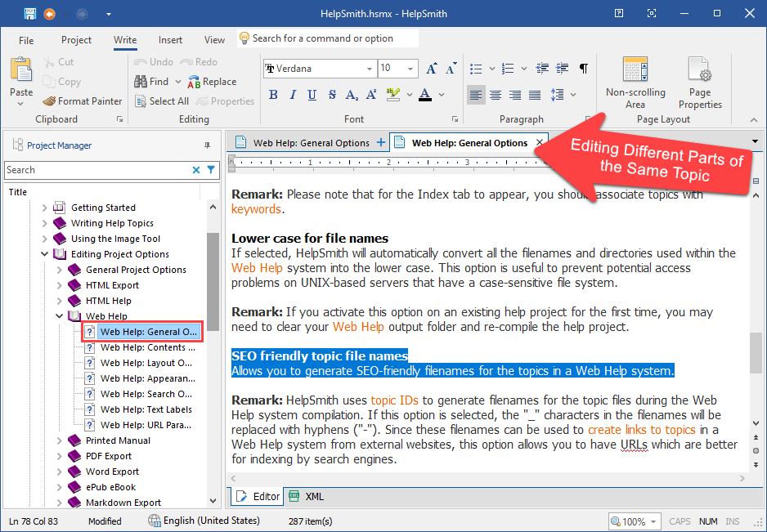The height and width of the screenshot is (532, 767).
Task: Open the File menu
Action: pos(26,41)
